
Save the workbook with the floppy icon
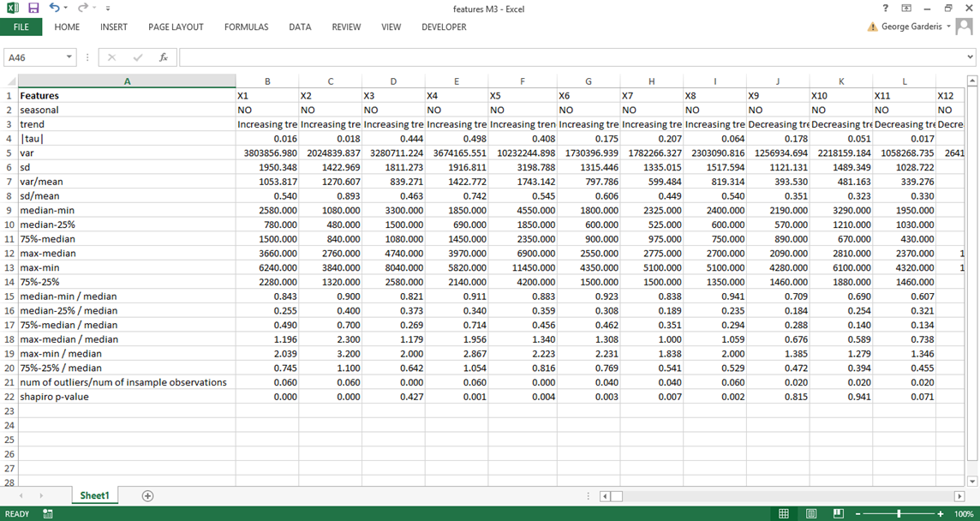tap(33, 8)
